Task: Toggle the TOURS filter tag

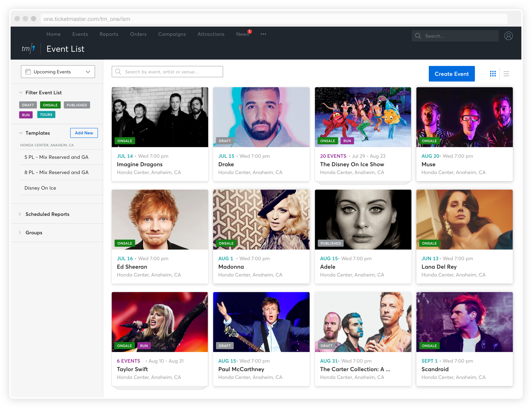Action: [46, 115]
